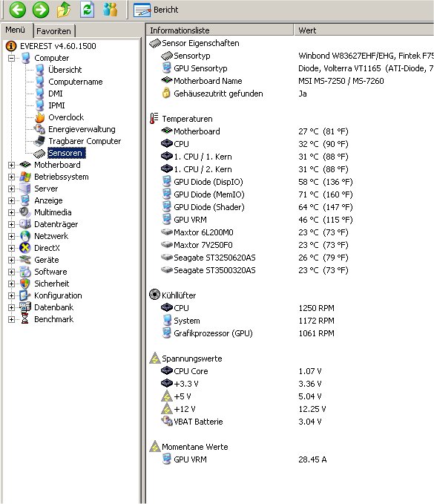
Task: Click the 1250 RPM CPU fan value
Action: coord(317,308)
